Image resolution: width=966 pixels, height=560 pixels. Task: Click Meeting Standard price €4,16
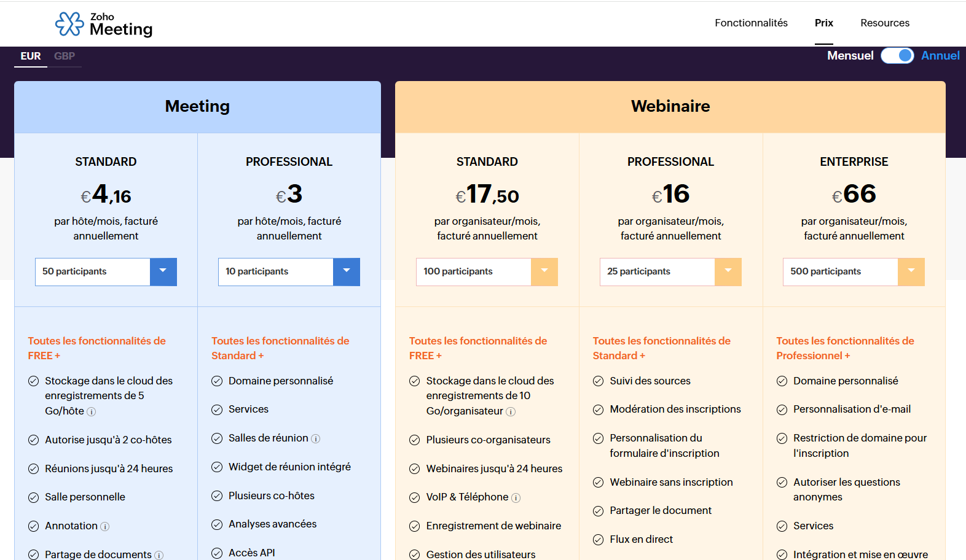coord(106,195)
